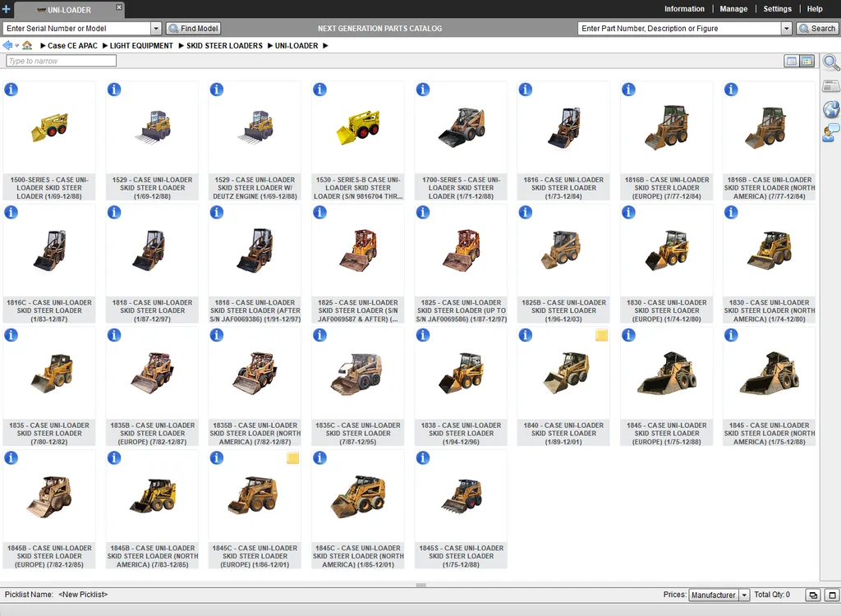
Task: Open info for 1845S Uni-Loader
Action: coord(423,458)
